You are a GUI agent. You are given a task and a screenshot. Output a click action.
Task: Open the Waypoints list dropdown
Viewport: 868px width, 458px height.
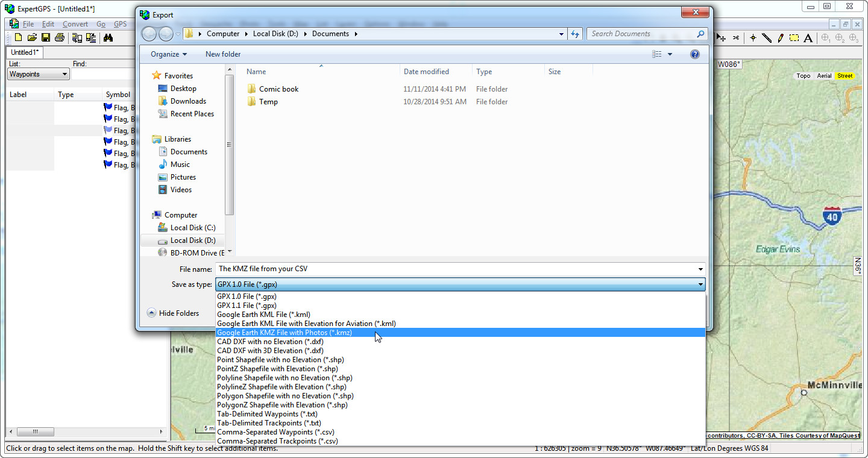(x=39, y=74)
